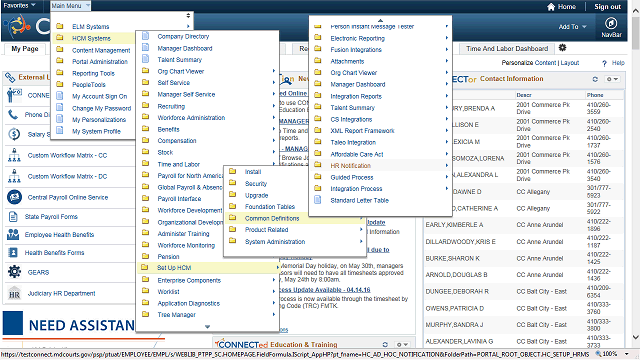
Task: Click the Custom Workflow Matrix - CC icon
Action: point(14,156)
